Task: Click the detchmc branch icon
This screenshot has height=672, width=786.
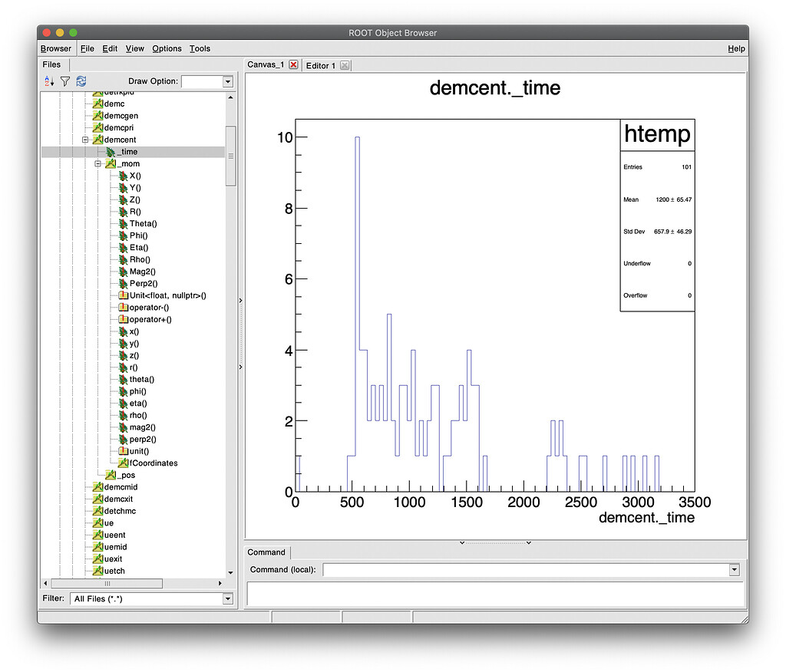Action: 98,511
